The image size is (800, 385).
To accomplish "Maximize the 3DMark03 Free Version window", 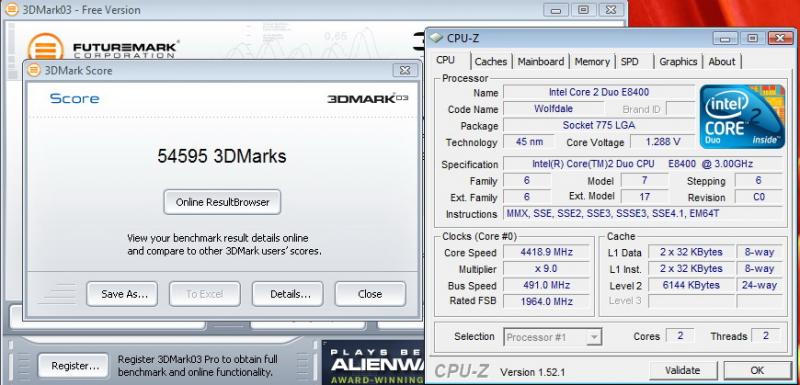I will [583, 10].
